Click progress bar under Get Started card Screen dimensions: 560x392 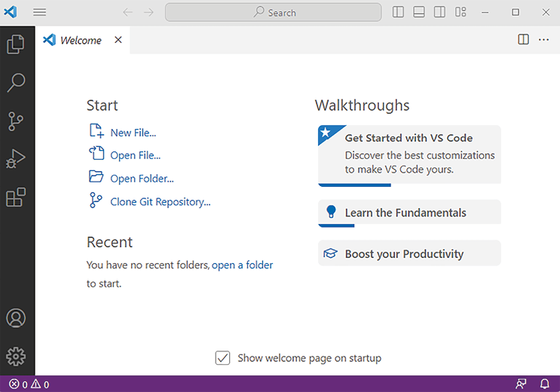(354, 185)
